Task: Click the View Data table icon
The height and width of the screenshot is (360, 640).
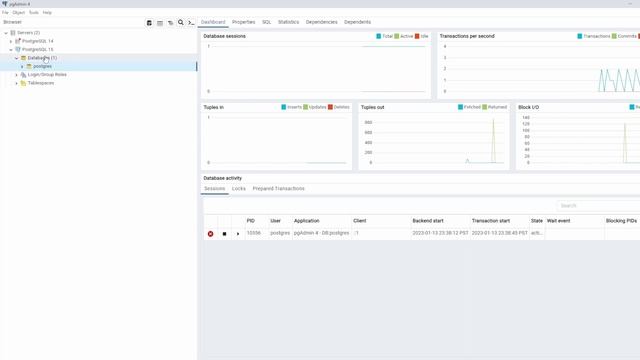Action: click(x=160, y=23)
